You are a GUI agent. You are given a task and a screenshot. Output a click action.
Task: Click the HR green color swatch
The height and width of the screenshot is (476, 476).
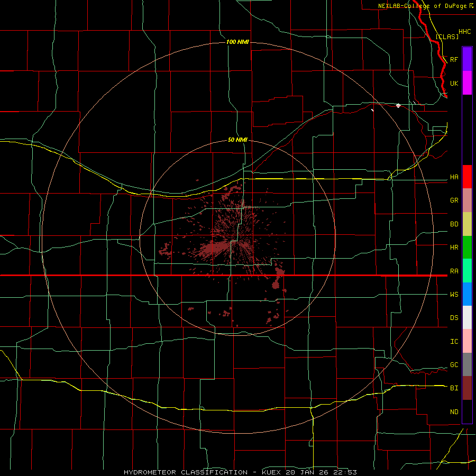point(467,247)
